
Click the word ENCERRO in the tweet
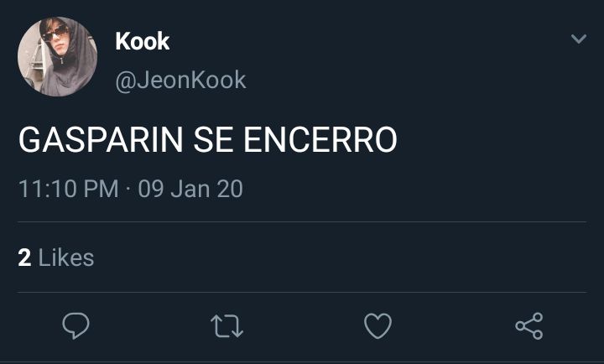pyautogui.click(x=320, y=139)
